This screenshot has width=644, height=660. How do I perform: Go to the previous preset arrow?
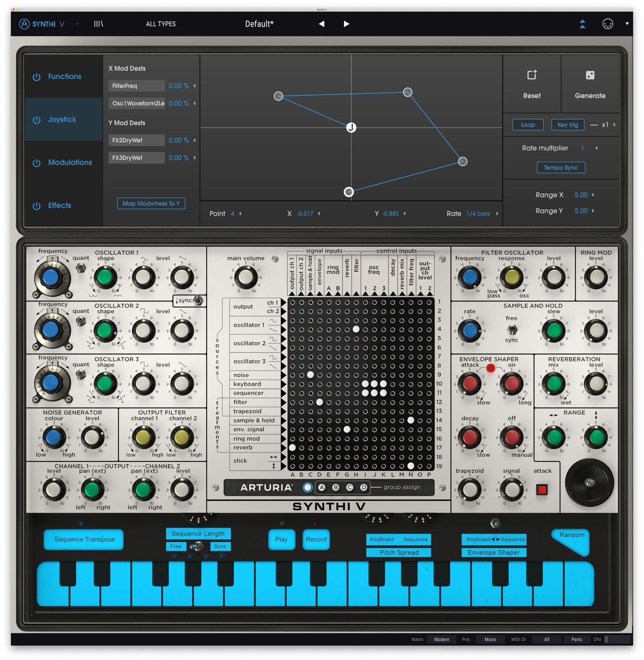[321, 24]
